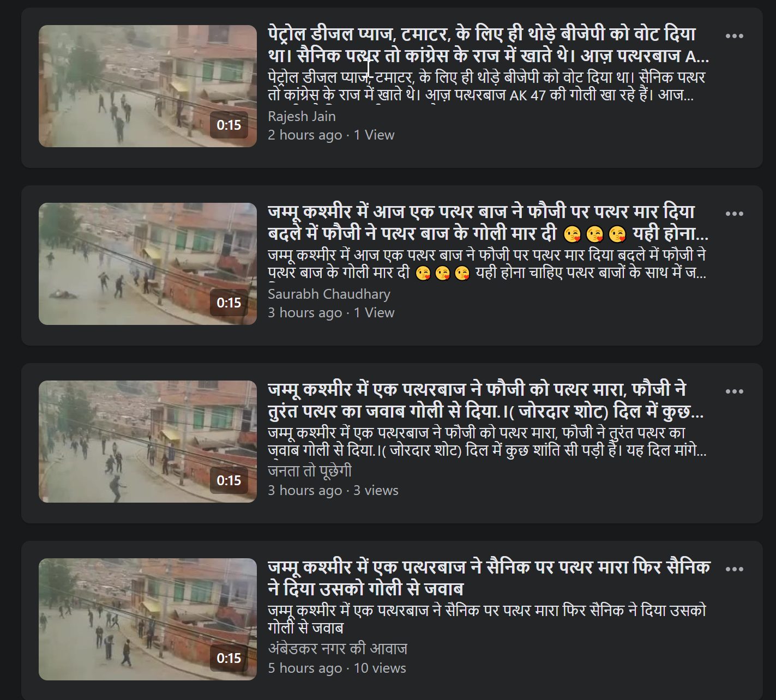This screenshot has height=700, width=776.
Task: Open three-dots menu for जनता तो पूछेगी video
Action: tap(734, 391)
